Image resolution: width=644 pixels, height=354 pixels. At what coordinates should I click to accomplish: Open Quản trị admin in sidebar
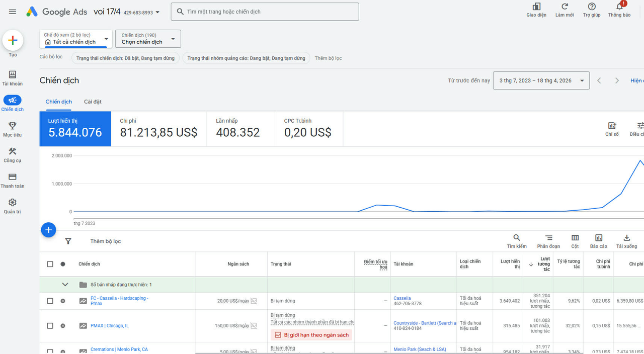click(x=13, y=206)
